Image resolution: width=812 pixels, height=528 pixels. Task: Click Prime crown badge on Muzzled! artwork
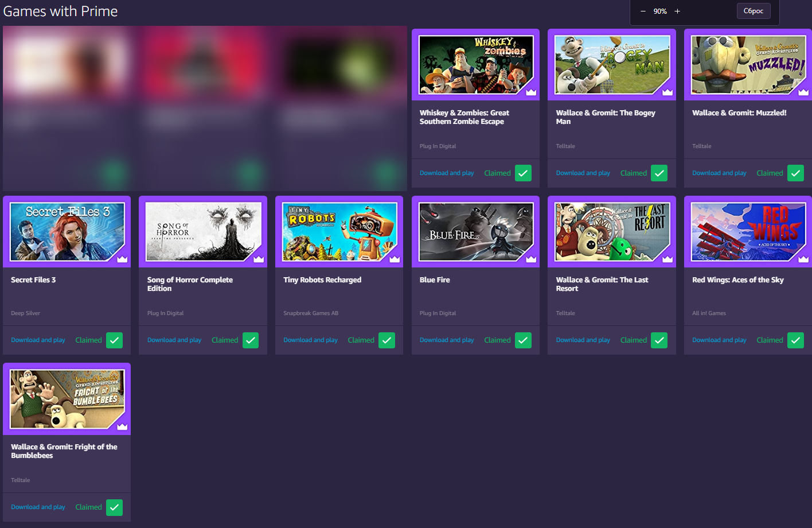click(803, 92)
